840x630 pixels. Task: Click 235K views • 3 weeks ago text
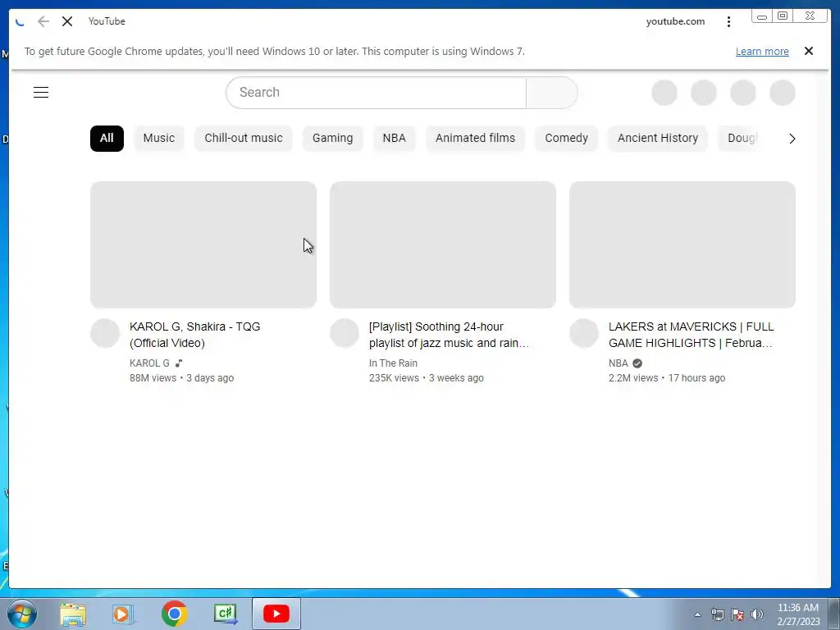(427, 378)
